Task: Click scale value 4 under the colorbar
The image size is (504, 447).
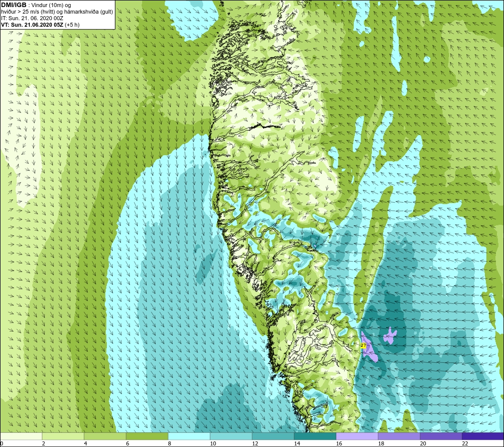Action: pyautogui.click(x=86, y=443)
